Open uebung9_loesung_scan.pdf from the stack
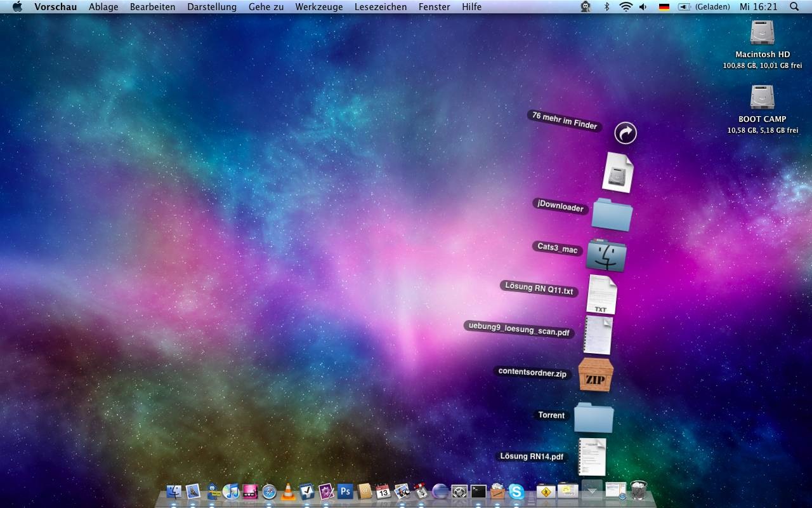The height and width of the screenshot is (508, 812). click(598, 335)
